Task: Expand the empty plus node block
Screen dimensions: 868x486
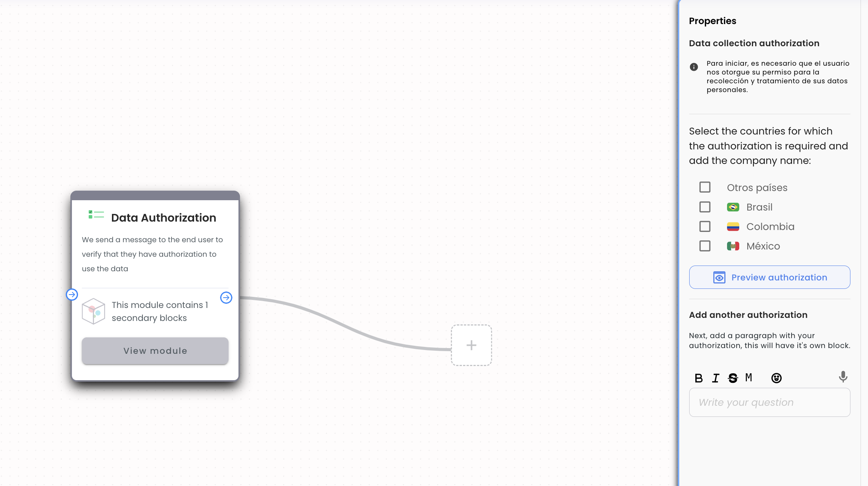Action: coord(471,345)
